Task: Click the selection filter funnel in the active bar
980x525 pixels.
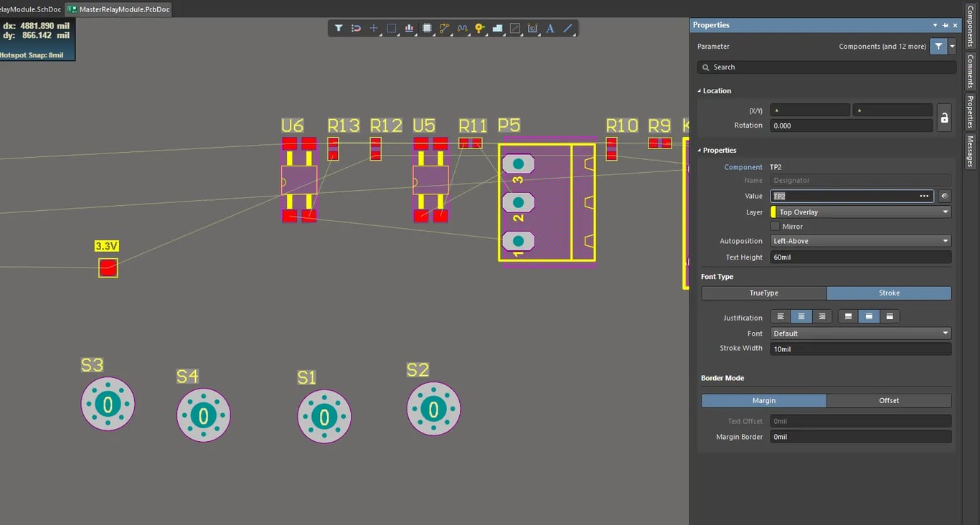Action: [x=339, y=29]
